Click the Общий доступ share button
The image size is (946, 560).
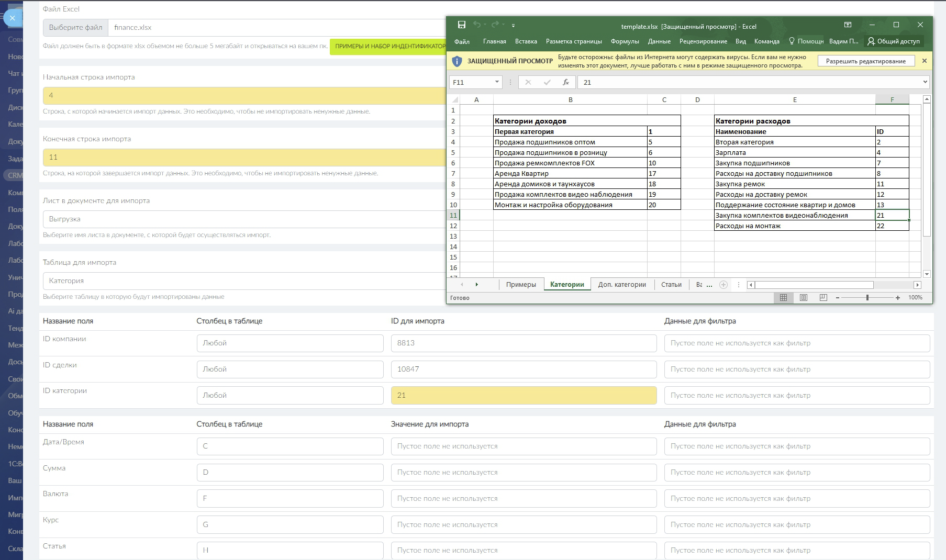point(893,41)
